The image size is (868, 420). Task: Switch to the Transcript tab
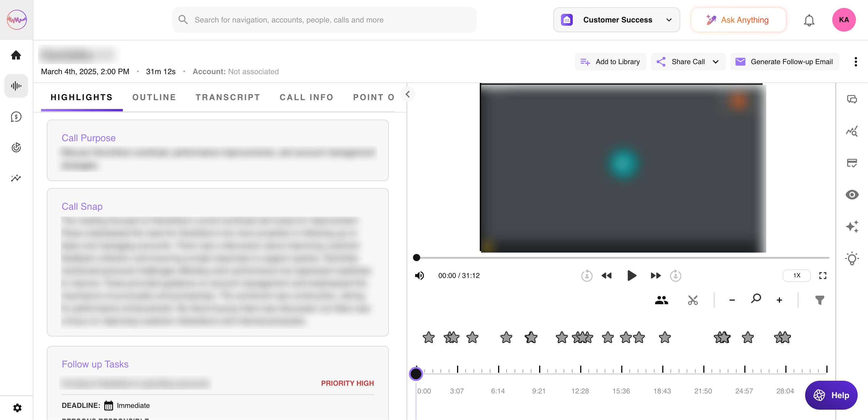coord(228,97)
